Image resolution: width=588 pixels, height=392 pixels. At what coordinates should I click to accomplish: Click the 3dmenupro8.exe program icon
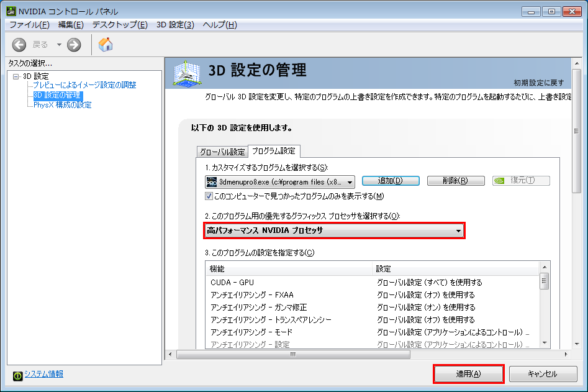212,182
